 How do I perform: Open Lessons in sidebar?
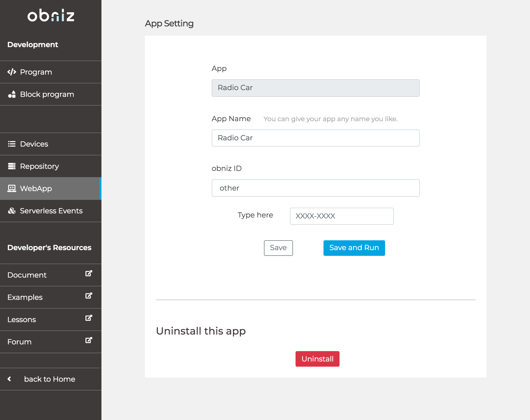[x=22, y=320]
